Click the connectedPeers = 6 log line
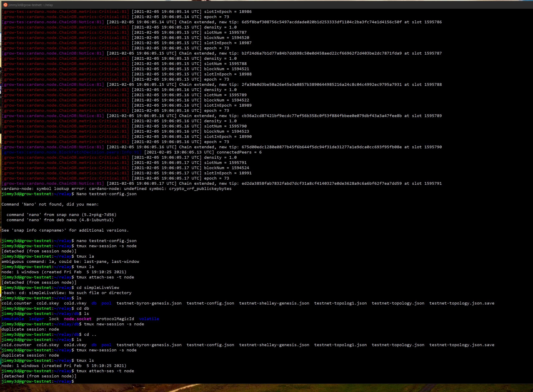 click(x=239, y=152)
